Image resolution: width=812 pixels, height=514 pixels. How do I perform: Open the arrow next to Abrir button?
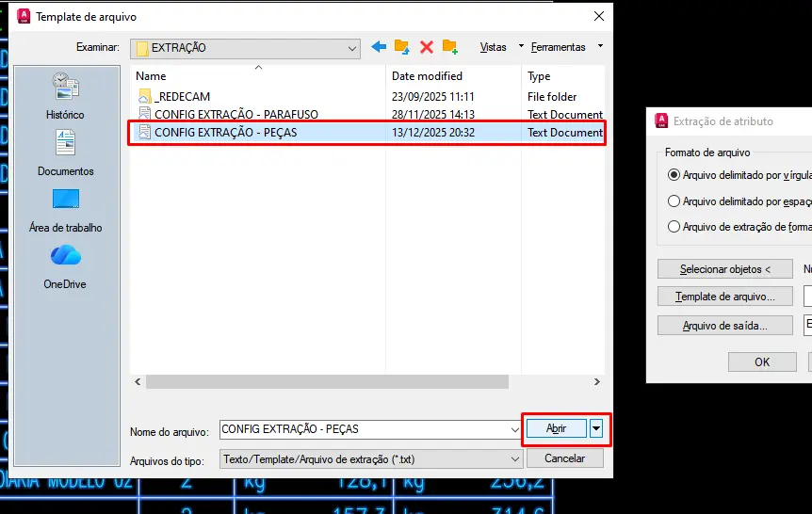coord(596,428)
